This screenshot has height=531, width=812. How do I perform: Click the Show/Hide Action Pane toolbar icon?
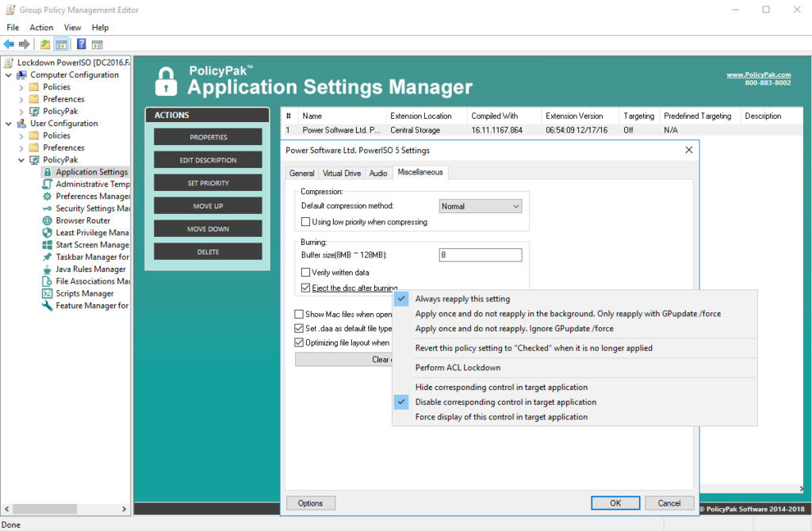coord(98,44)
